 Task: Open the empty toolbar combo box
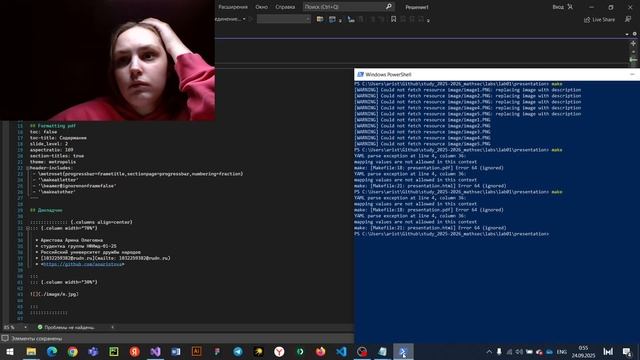tap(284, 19)
